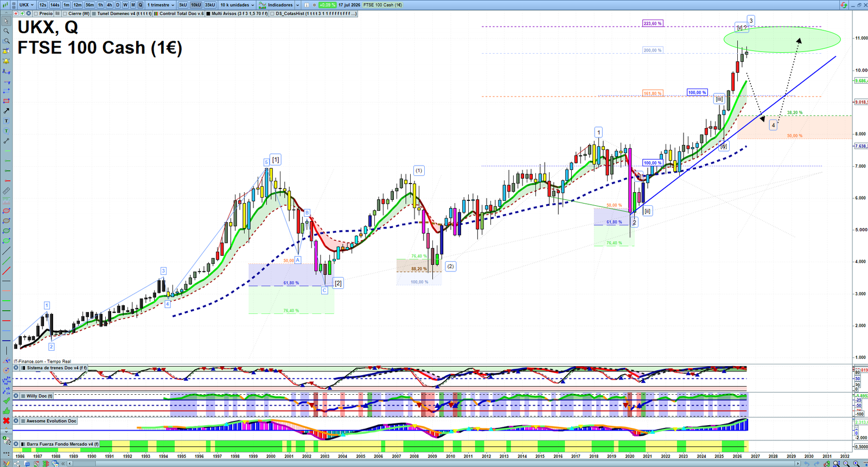Image resolution: width=868 pixels, height=467 pixels.
Task: Open the arrow next to Indicadores
Action: click(297, 5)
